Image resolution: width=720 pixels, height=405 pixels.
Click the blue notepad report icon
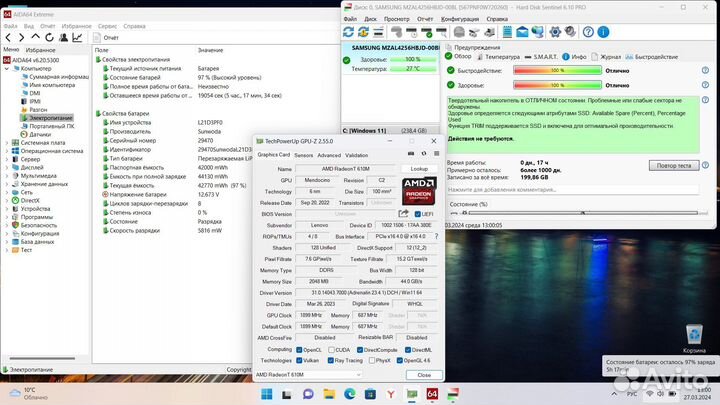tap(507, 32)
